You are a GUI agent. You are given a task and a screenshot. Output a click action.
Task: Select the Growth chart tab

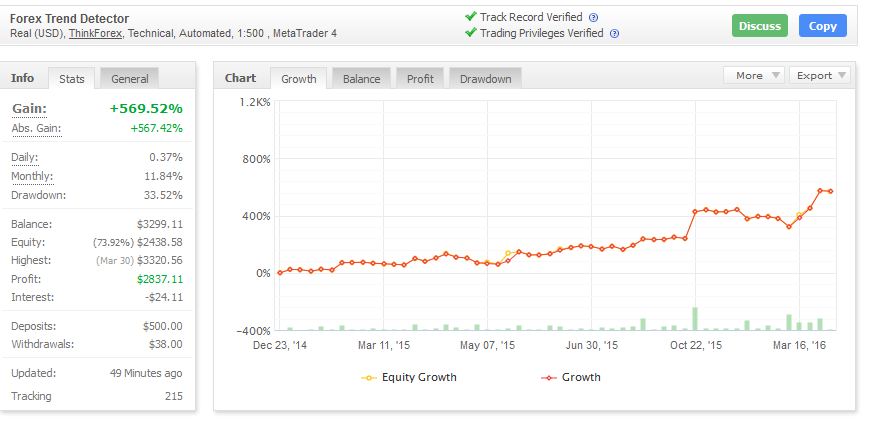pyautogui.click(x=299, y=79)
